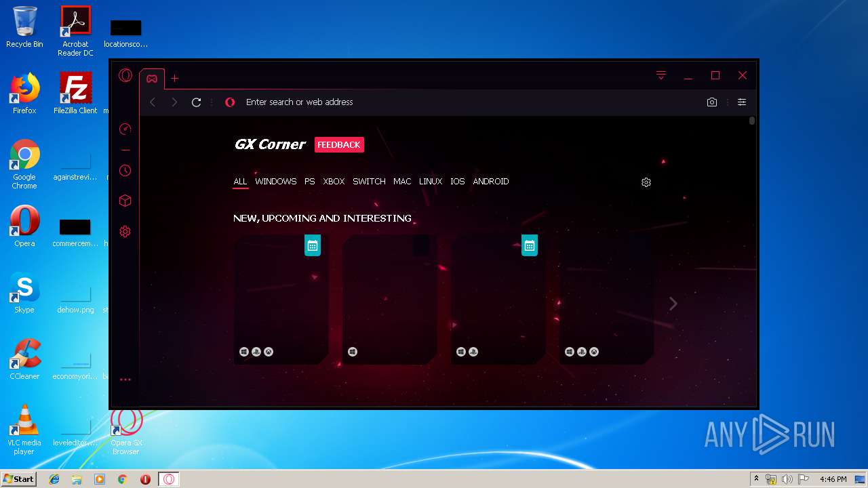Filter games by PS

(310, 182)
